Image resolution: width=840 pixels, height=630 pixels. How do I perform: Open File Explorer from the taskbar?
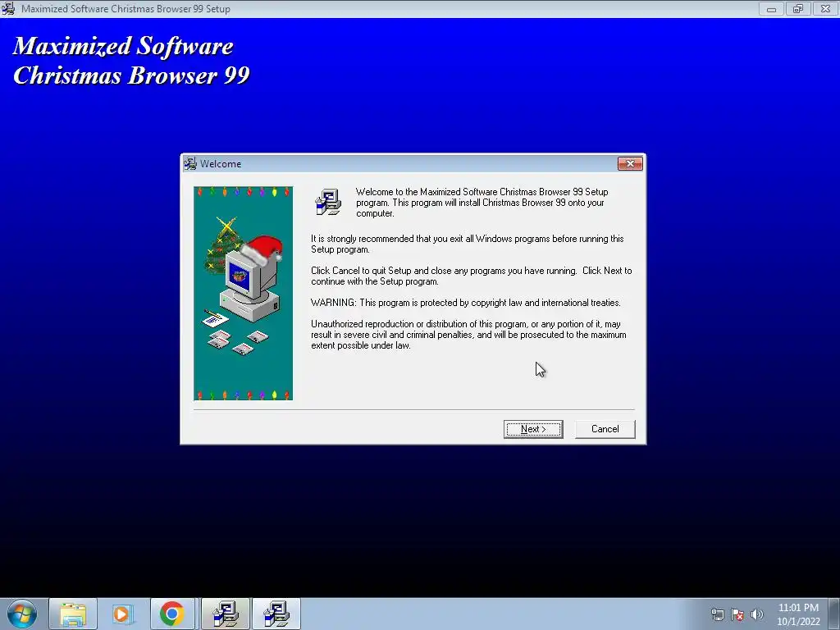click(73, 614)
